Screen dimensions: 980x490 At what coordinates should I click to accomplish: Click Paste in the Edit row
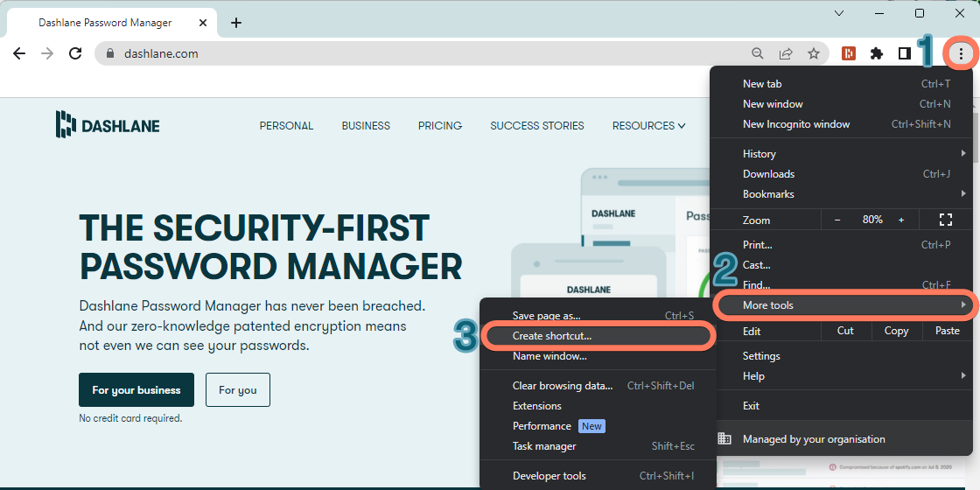click(947, 331)
